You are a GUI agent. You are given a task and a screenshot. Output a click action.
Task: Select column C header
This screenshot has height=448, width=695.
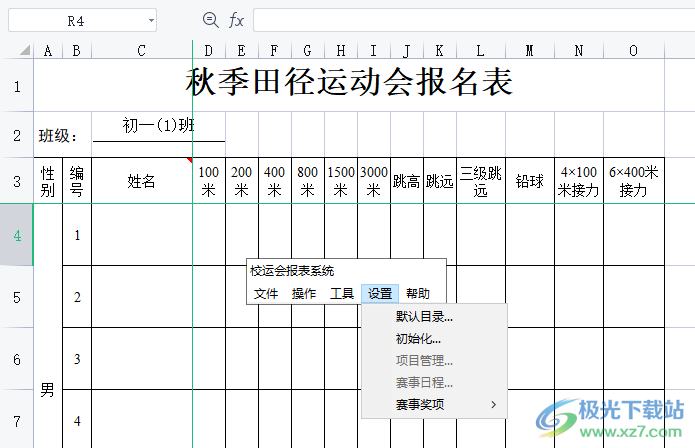click(x=141, y=51)
